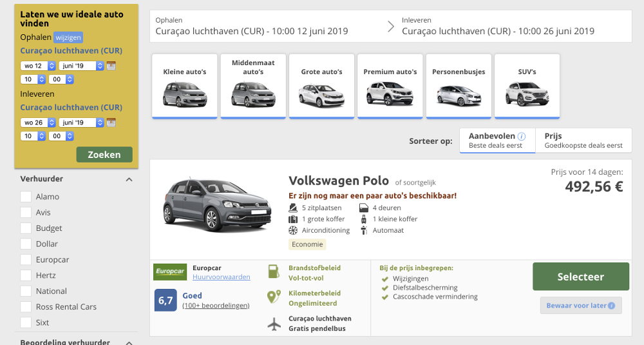Image resolution: width=644 pixels, height=345 pixels.
Task: Tick the Europcar checkbox
Action: tap(26, 259)
